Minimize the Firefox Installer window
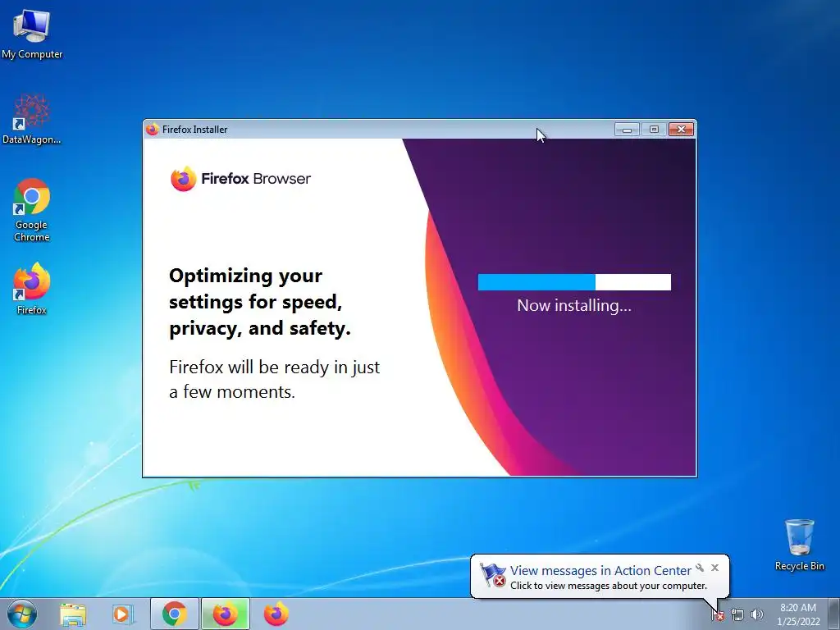840x630 pixels. tap(627, 129)
